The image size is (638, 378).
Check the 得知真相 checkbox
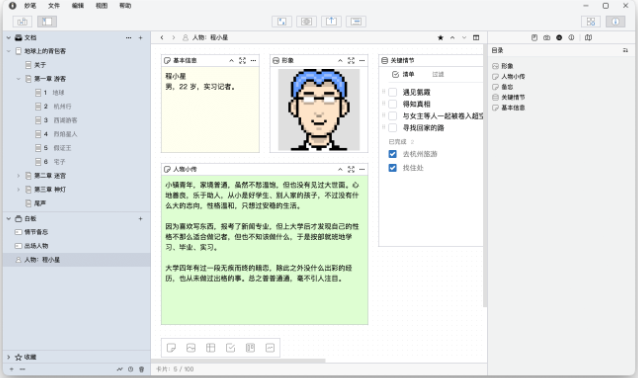(393, 104)
